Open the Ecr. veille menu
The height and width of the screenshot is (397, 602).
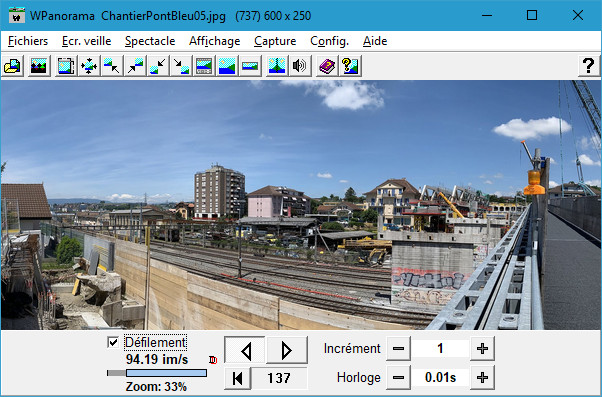(x=86, y=41)
